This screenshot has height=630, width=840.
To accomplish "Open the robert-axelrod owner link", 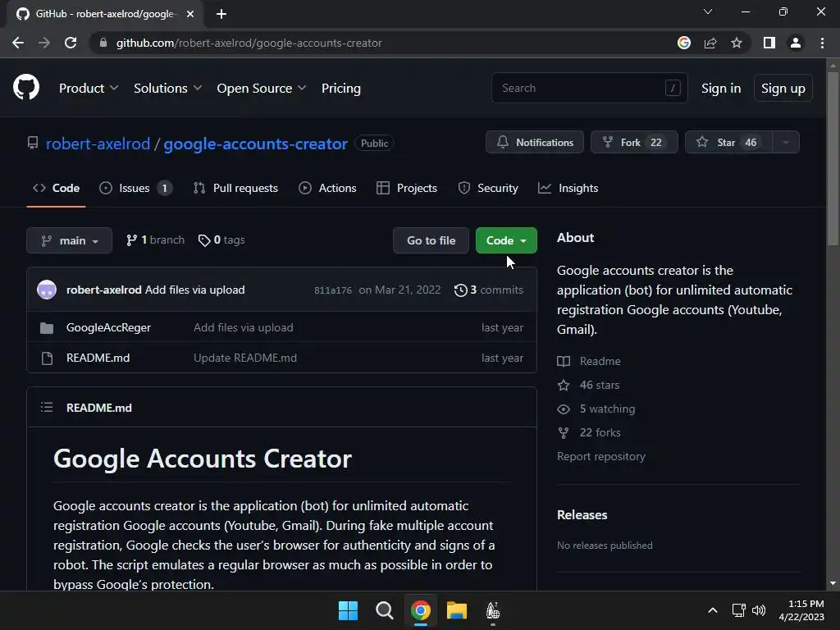I will tap(98, 144).
